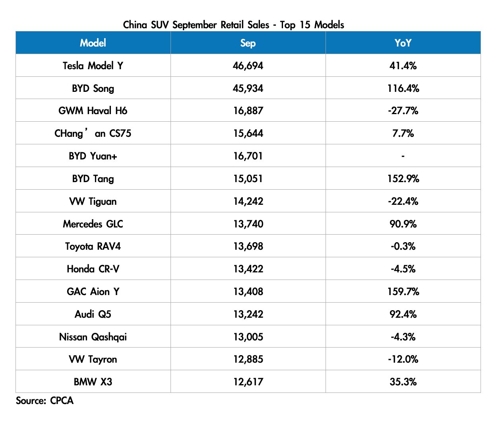Click the VW Tiguan model cell
Viewport: 504px width, 439px height.
[x=93, y=201]
